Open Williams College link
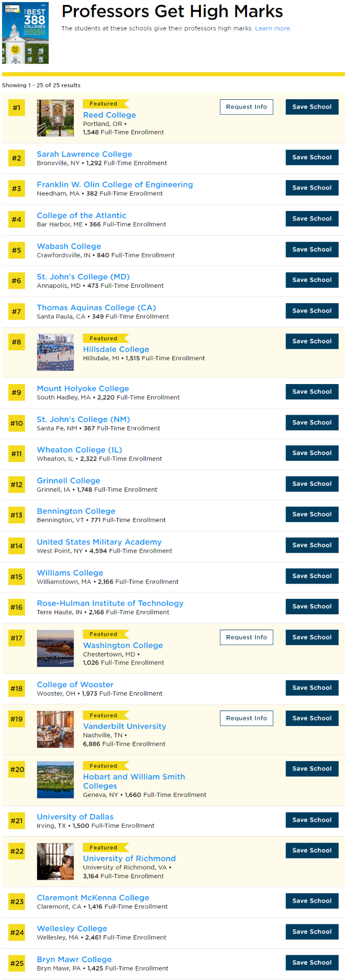Viewport: 347px width, 980px height. coord(70,573)
